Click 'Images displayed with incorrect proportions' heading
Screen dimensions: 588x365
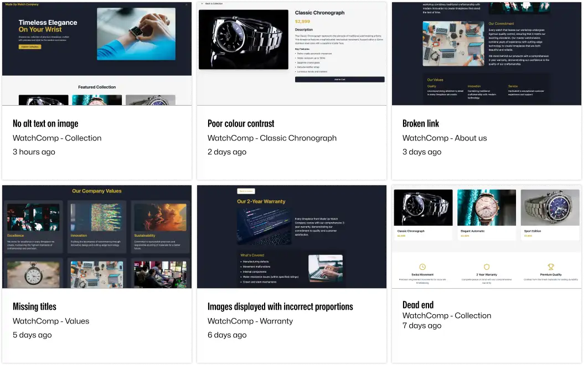(x=280, y=306)
